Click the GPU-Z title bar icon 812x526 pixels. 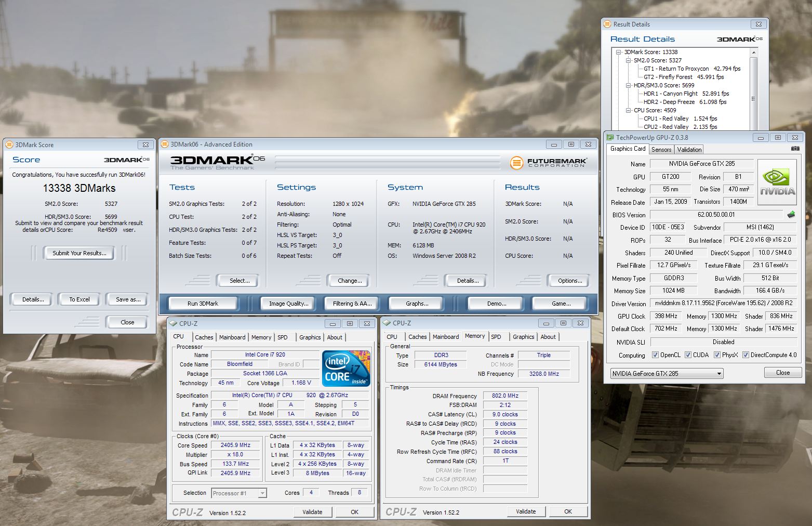point(610,137)
